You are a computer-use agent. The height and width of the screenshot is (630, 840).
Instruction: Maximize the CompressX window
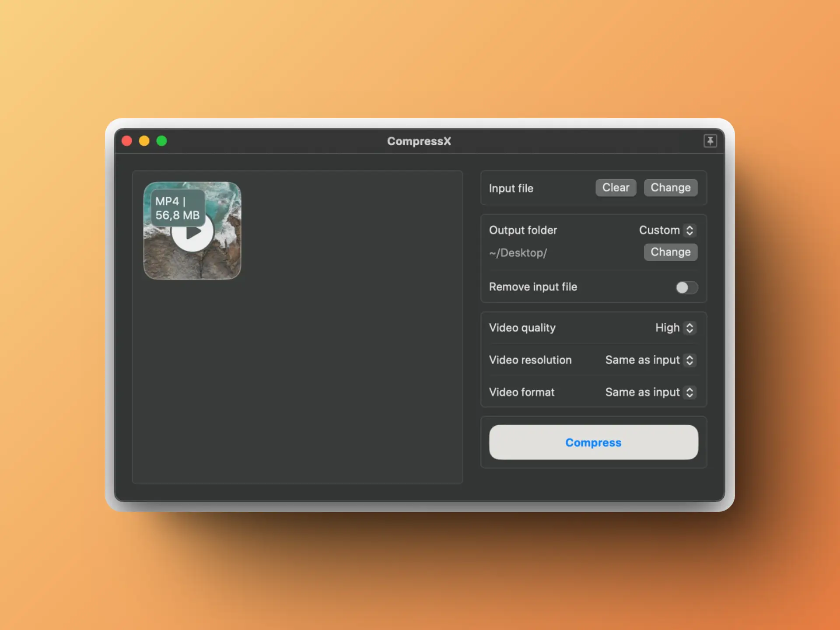point(162,141)
